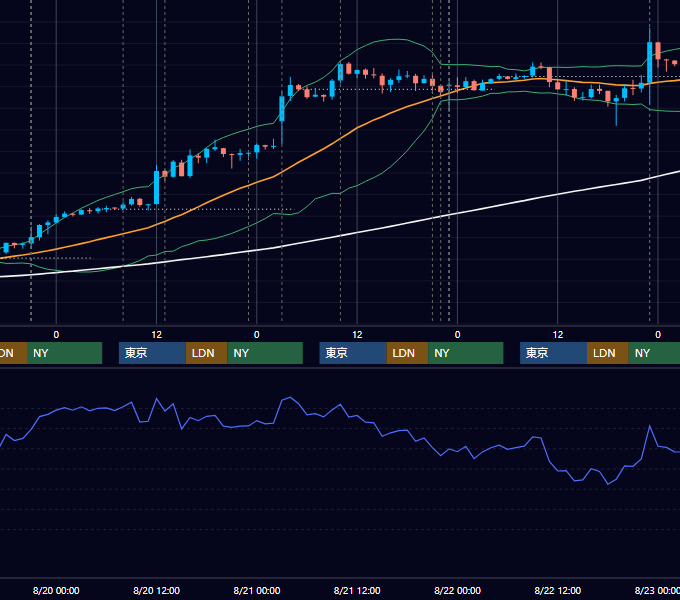Click the 8/22 12:00 date label

[x=558, y=590]
